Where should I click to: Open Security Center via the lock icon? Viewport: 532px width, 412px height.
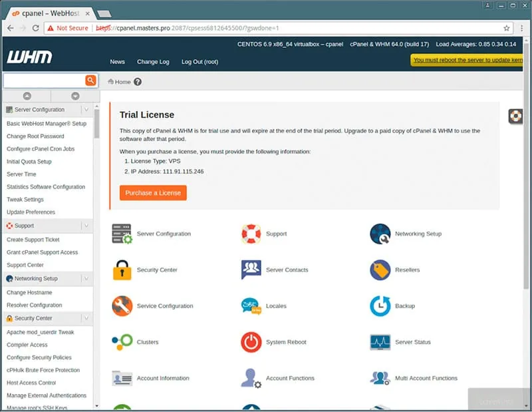coord(122,270)
